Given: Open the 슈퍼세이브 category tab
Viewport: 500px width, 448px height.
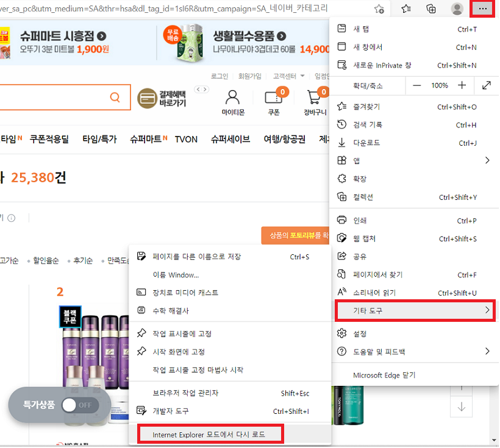Looking at the screenshot, I should pyautogui.click(x=230, y=140).
